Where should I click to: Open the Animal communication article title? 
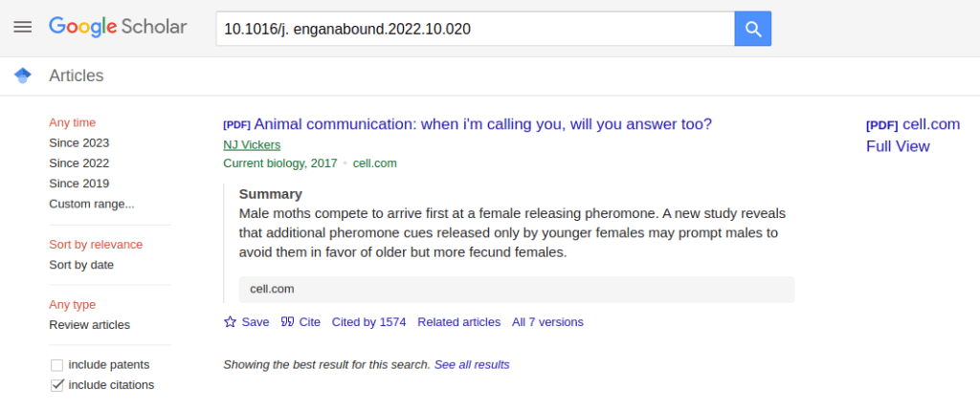pyautogui.click(x=482, y=124)
